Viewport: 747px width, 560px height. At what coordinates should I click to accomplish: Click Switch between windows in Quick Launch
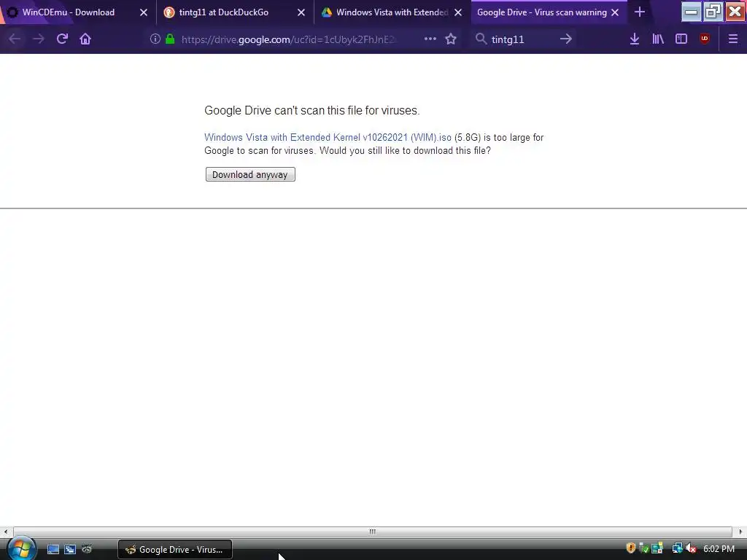click(x=70, y=550)
